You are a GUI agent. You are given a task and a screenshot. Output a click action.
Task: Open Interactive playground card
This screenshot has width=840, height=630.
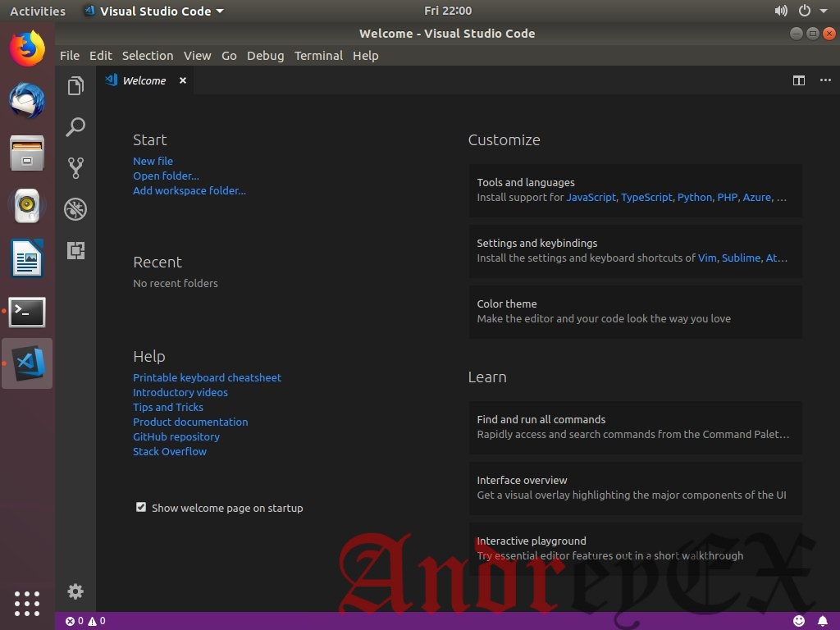click(636, 549)
